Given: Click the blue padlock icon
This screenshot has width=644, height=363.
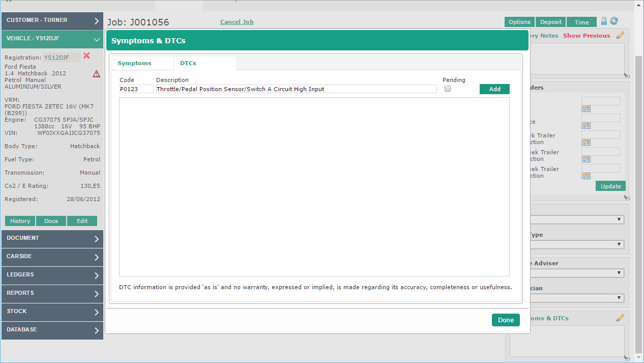Looking at the screenshot, I should pos(604,21).
